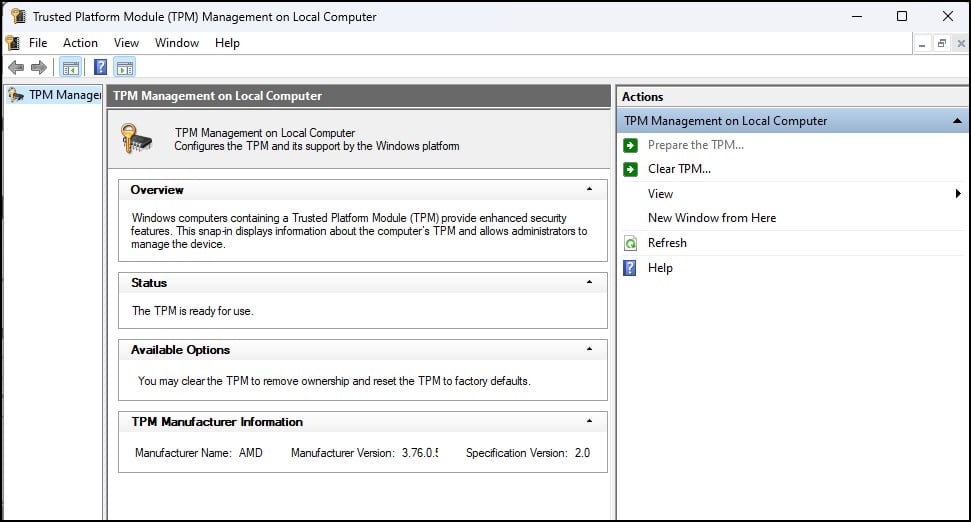Click the Refresh icon in Actions pane
Image resolution: width=971 pixels, height=522 pixels.
click(630, 243)
